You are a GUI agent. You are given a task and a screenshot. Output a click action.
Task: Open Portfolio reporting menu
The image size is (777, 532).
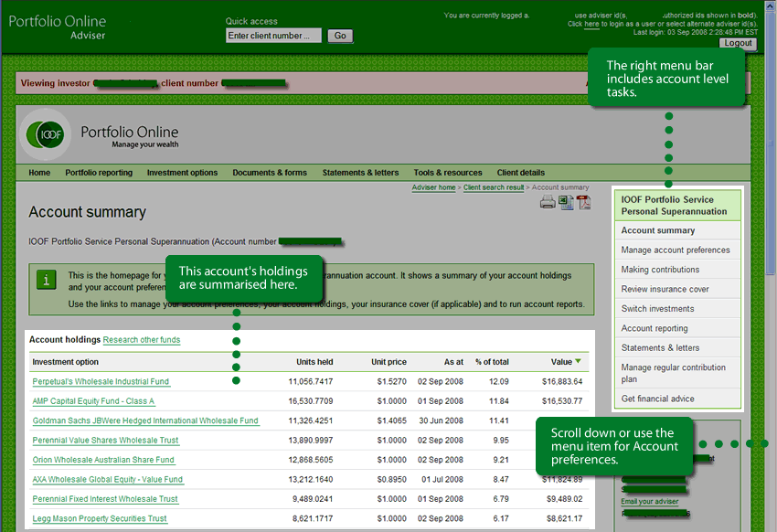[99, 173]
